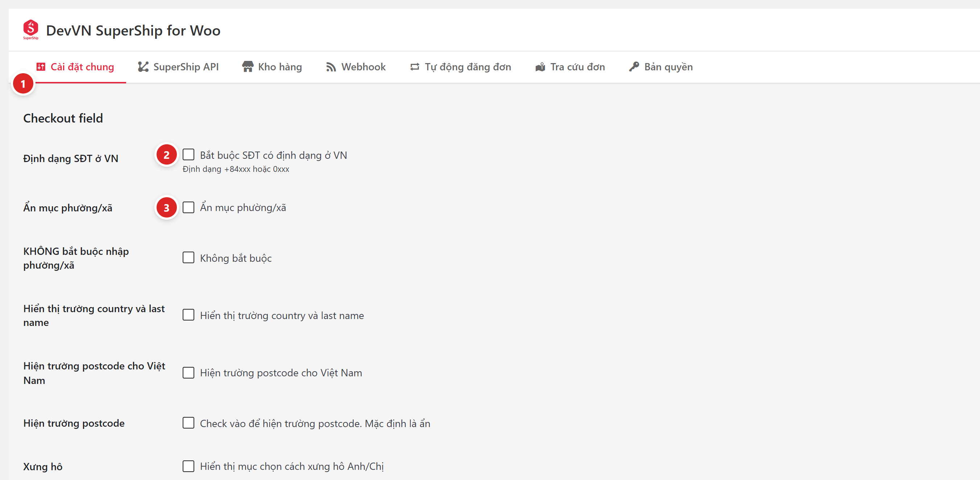Enable Bắt buộc SĐT có định dạng ở VN
The image size is (980, 480).
[188, 154]
